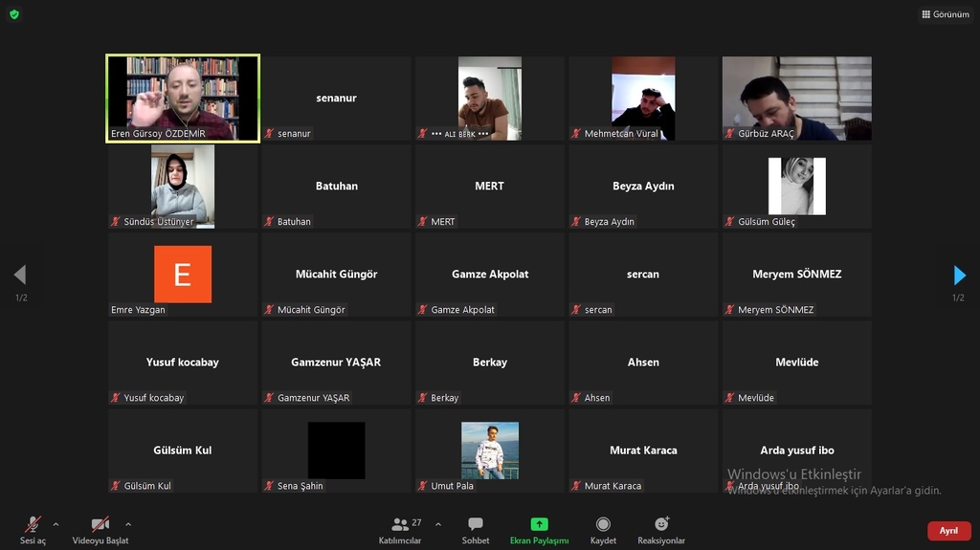Open the Katılımcılar participants panel

click(x=400, y=529)
